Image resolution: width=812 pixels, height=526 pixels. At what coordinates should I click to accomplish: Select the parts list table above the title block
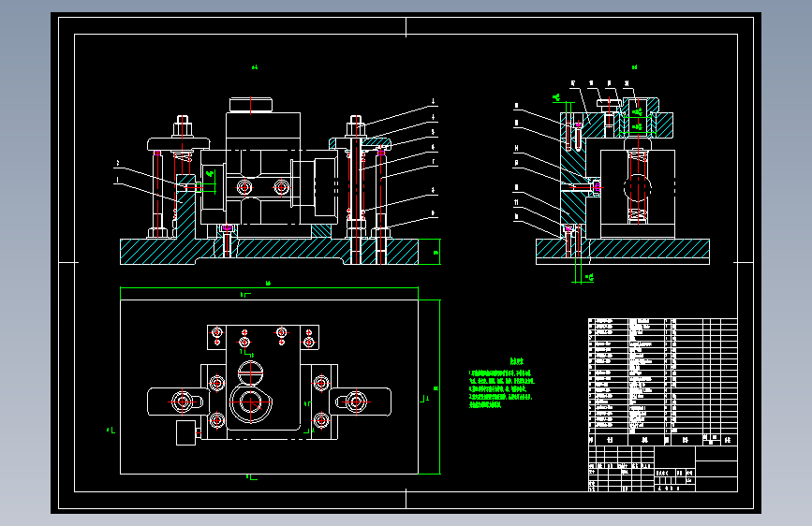[x=663, y=382]
